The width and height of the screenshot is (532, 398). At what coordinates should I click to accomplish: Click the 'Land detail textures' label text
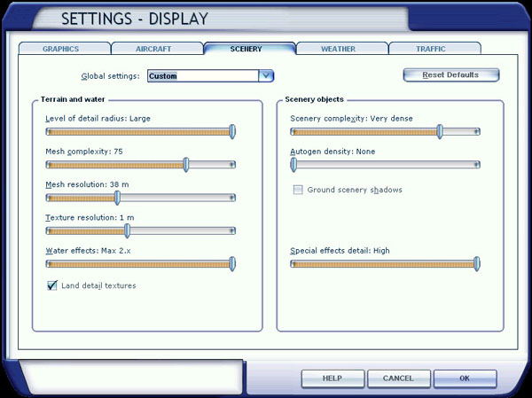(98, 285)
